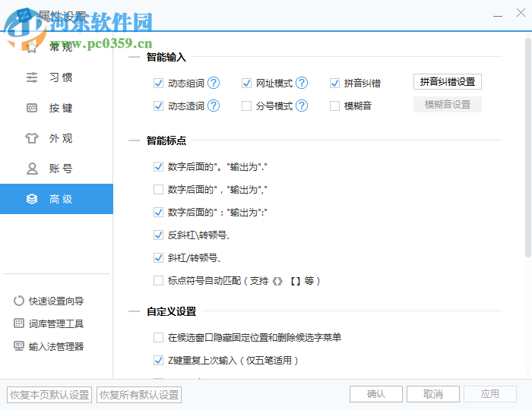Viewport: 532px width, 410px height.
Task: Click the help icon next to 网址模式
Action: (302, 83)
